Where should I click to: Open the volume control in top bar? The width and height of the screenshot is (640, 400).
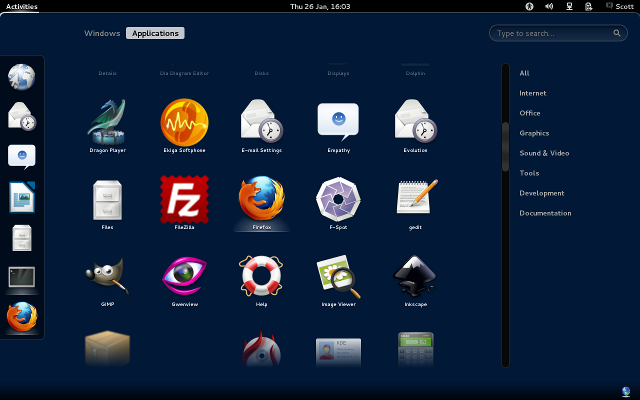[549, 6]
